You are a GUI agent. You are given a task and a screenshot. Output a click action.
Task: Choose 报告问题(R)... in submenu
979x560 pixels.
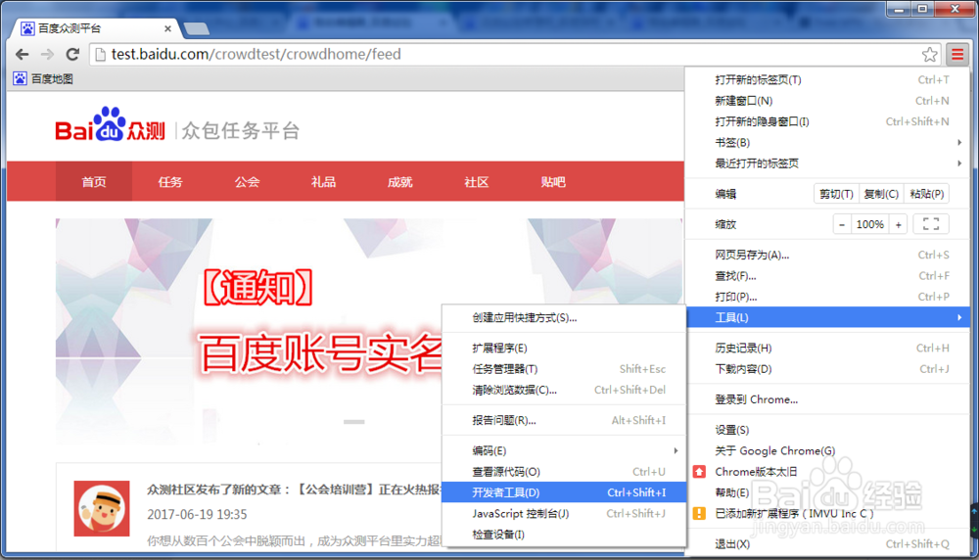pyautogui.click(x=564, y=421)
